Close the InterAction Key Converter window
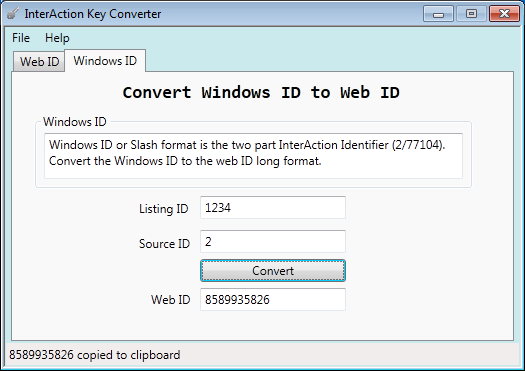Screen dimensions: 525x371 (x=504, y=14)
